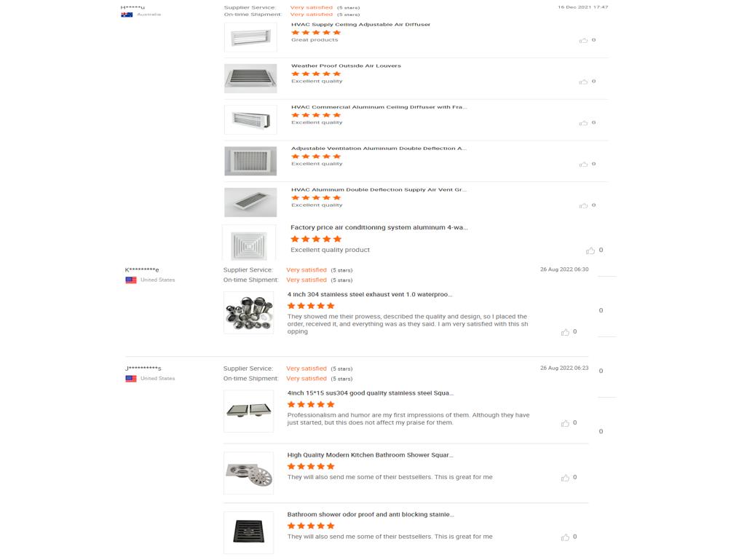The height and width of the screenshot is (560, 731).
Task: Like the "Great products" air diffuser review
Action: pyautogui.click(x=583, y=41)
